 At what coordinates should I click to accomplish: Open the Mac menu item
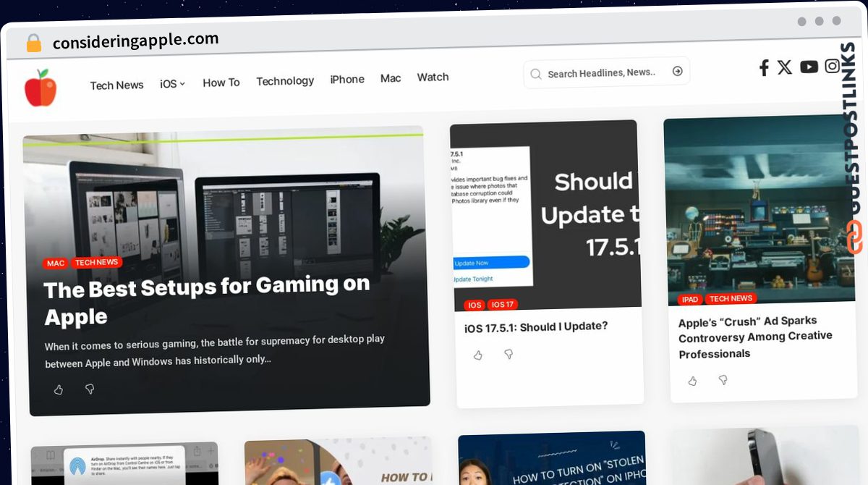click(391, 78)
